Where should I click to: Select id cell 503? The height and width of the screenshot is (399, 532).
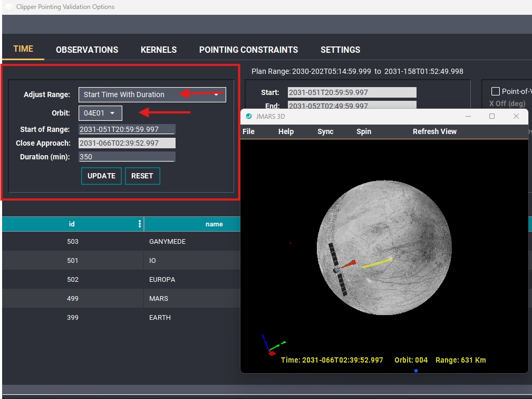[73, 241]
